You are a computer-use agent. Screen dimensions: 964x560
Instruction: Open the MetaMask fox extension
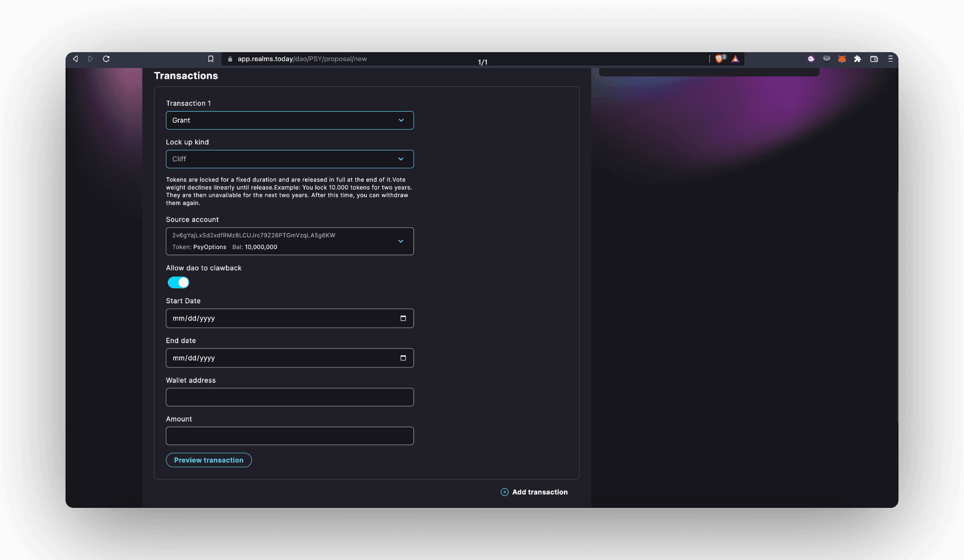point(842,59)
